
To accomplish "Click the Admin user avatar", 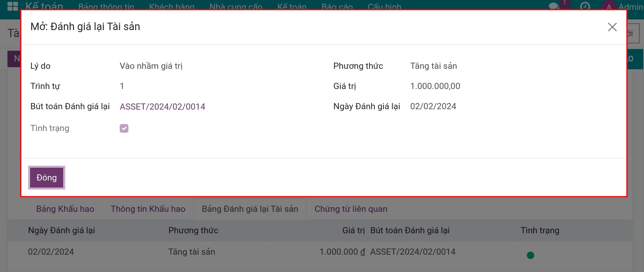I will coord(608,6).
